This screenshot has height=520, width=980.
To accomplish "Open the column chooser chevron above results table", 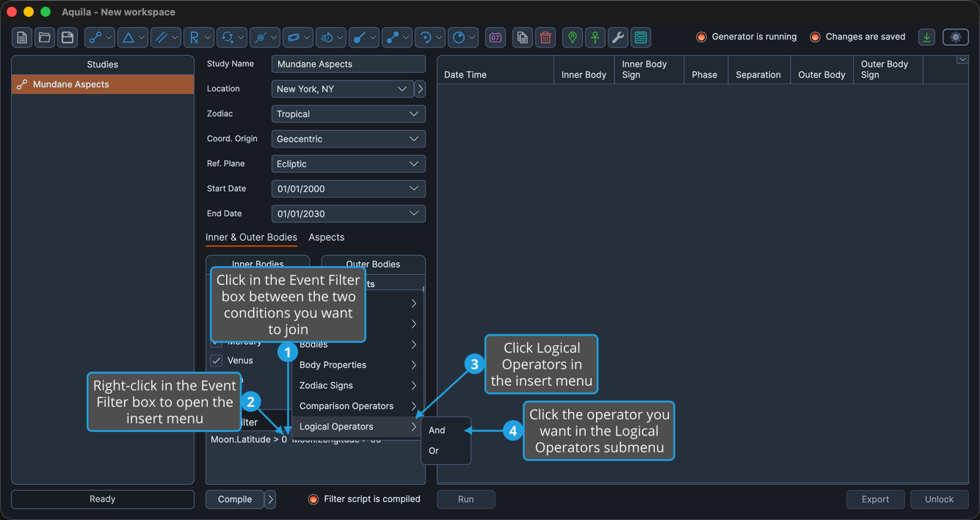I will click(962, 60).
